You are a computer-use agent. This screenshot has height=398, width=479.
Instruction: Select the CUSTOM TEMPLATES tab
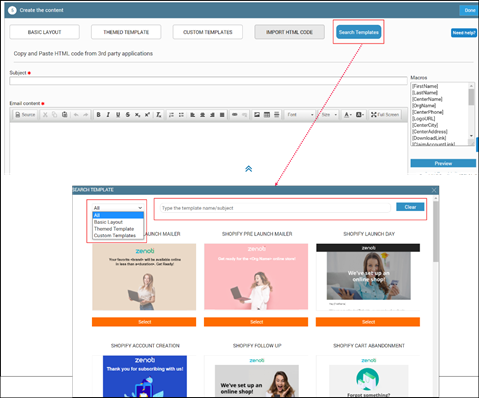click(x=208, y=32)
